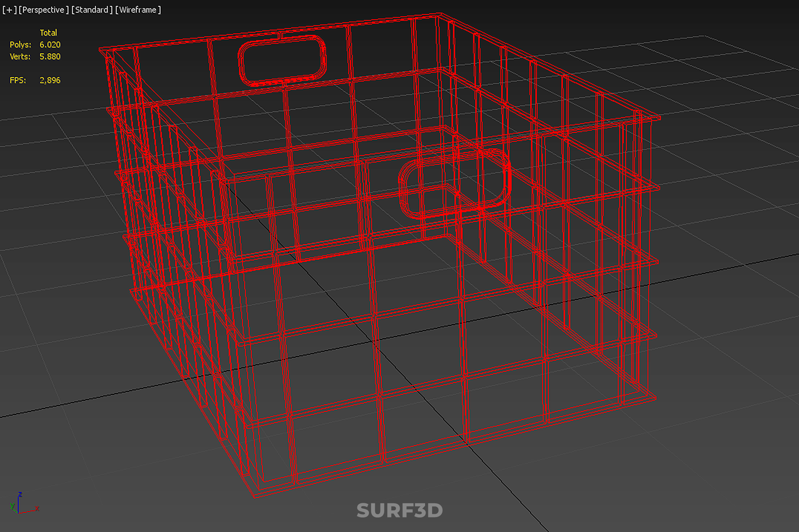Click the basket's bottom front corner
799x532 pixels.
(255, 495)
